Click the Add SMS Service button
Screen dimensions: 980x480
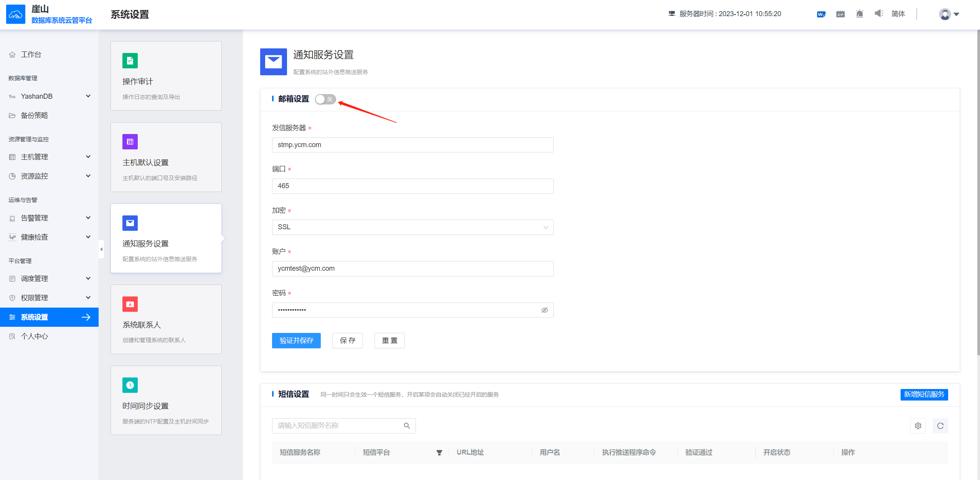pyautogui.click(x=924, y=394)
